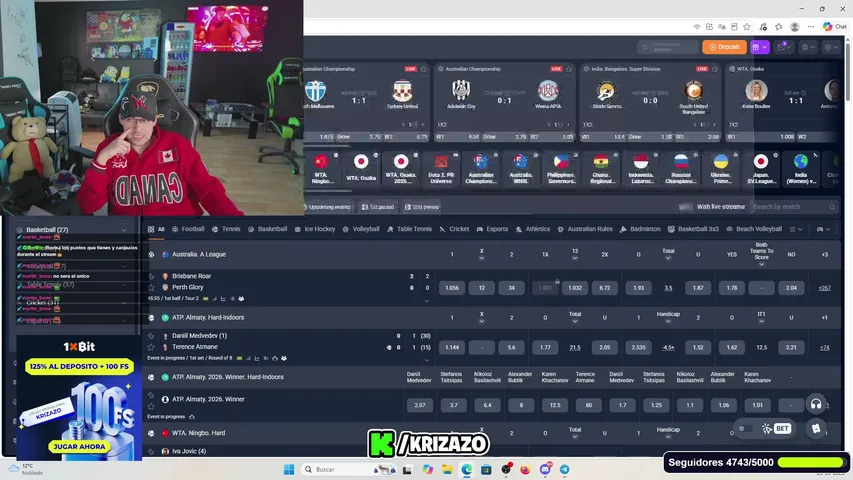
Task: Select the Dota 2 PR Universe tile
Action: 441,169
